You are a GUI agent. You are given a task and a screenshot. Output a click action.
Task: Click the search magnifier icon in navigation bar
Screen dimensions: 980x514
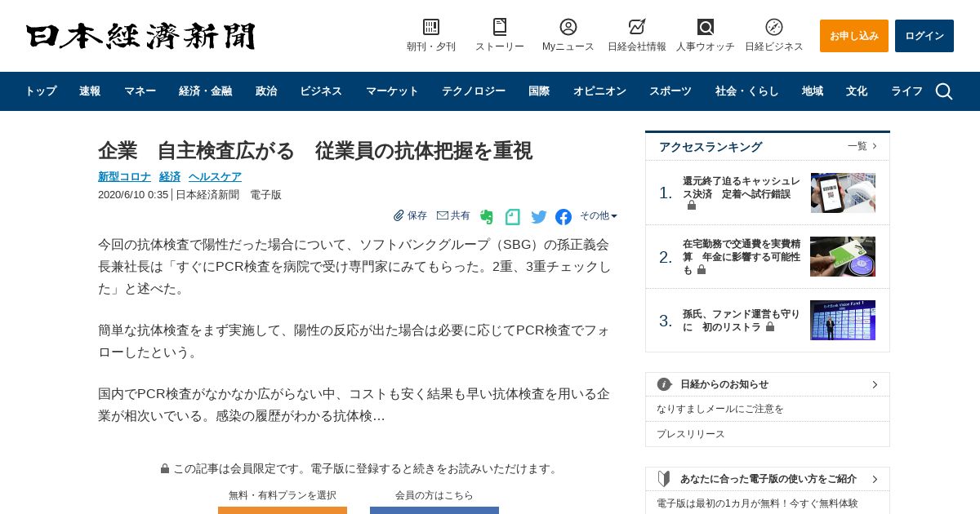tap(944, 91)
